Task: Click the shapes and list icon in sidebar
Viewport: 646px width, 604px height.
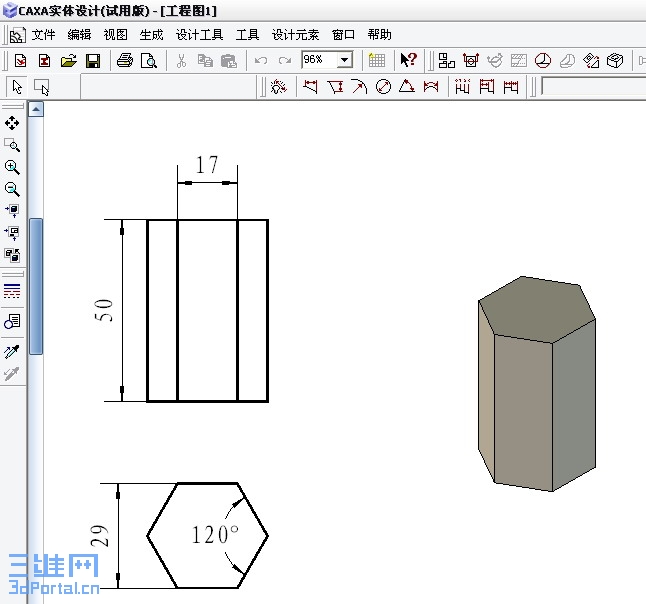Action: (12, 321)
